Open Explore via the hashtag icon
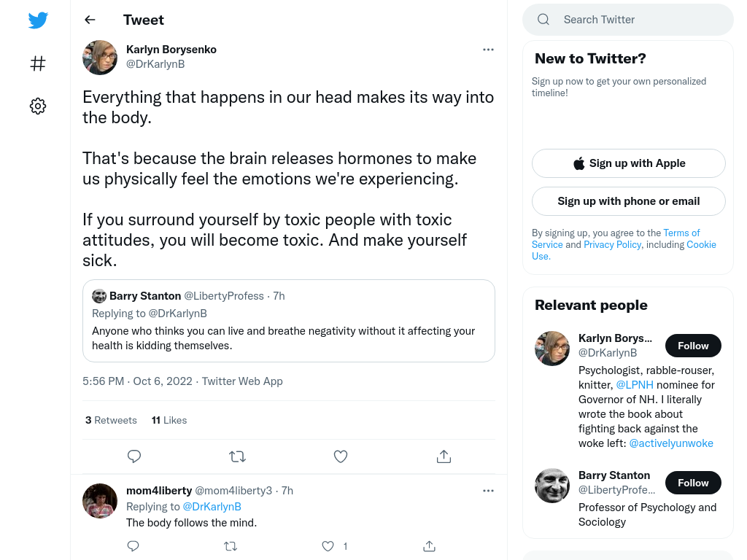 point(38,63)
